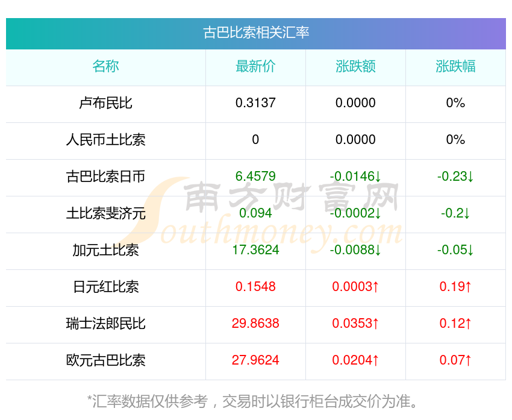The width and height of the screenshot is (512, 420).
Task: Click the disclaimer note about 汇率数据仅供参考
Action: pyautogui.click(x=253, y=401)
